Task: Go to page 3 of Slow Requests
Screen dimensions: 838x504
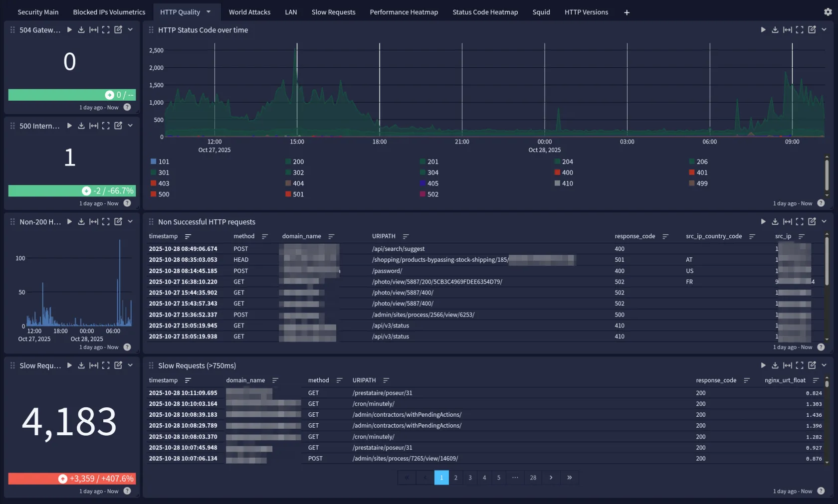Action: (x=470, y=478)
